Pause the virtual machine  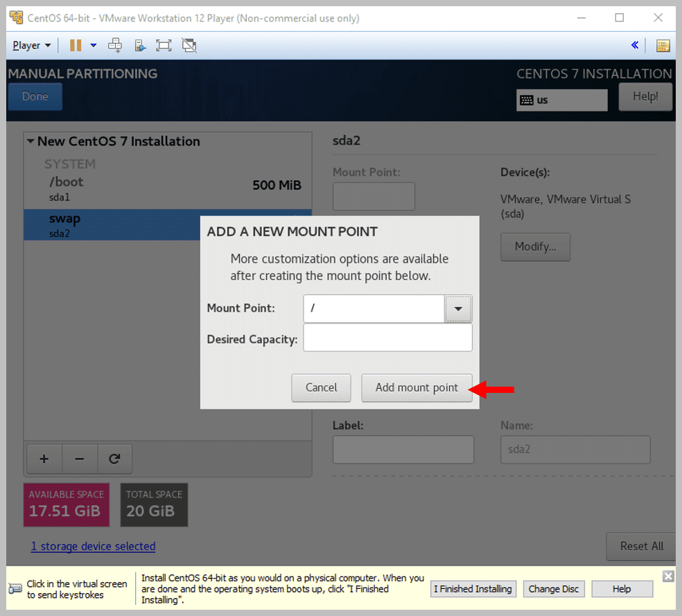(76, 45)
